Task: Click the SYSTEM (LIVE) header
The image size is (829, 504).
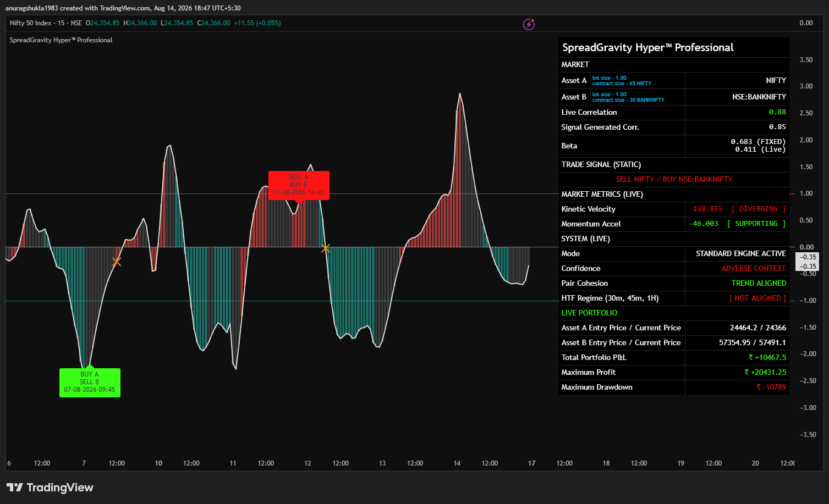Action: [x=585, y=239]
